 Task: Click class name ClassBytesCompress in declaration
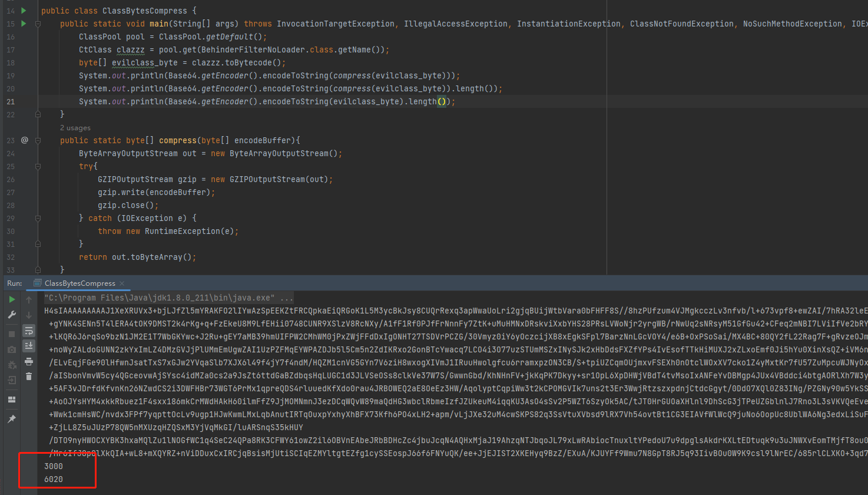[x=145, y=11]
